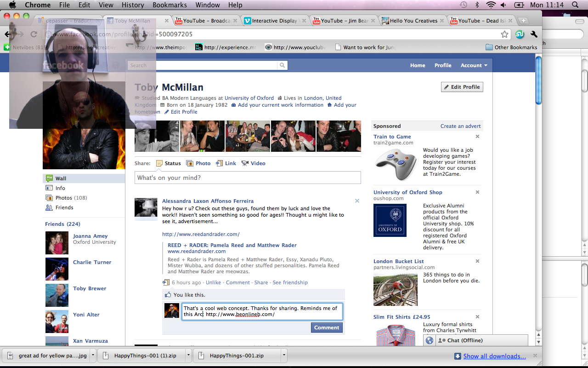The width and height of the screenshot is (588, 368).
Task: Dismiss the Train to Game advert
Action: pyautogui.click(x=477, y=137)
